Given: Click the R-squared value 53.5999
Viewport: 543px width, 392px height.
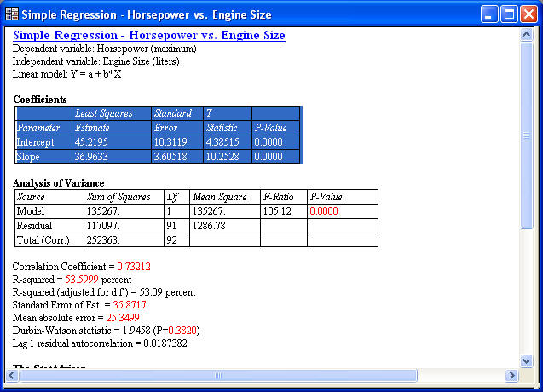Looking at the screenshot, I should coord(82,280).
